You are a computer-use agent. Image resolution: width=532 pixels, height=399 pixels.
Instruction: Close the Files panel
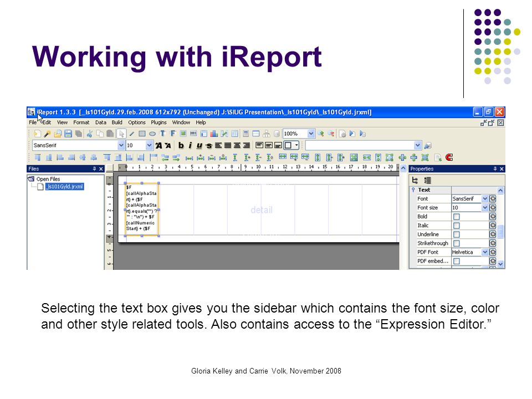[101, 169]
